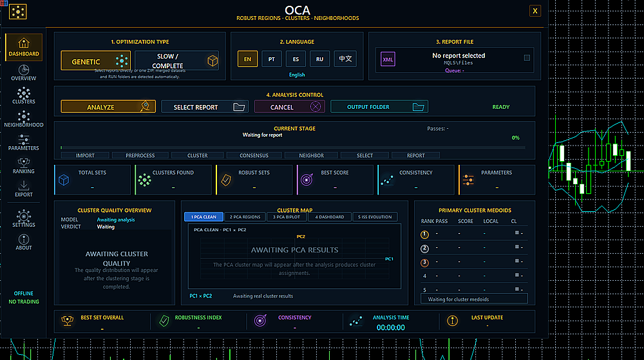Open the Dashboard sidebar section

pos(24,47)
